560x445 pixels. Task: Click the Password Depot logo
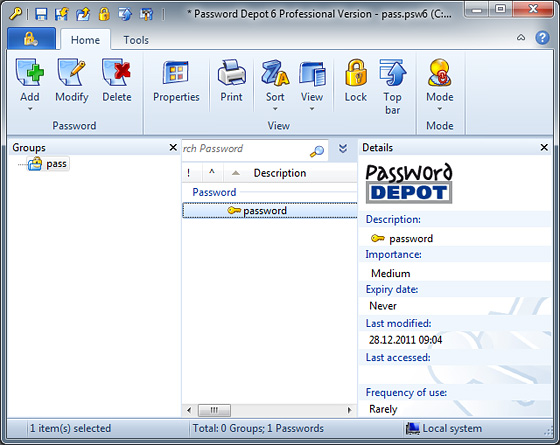(409, 183)
